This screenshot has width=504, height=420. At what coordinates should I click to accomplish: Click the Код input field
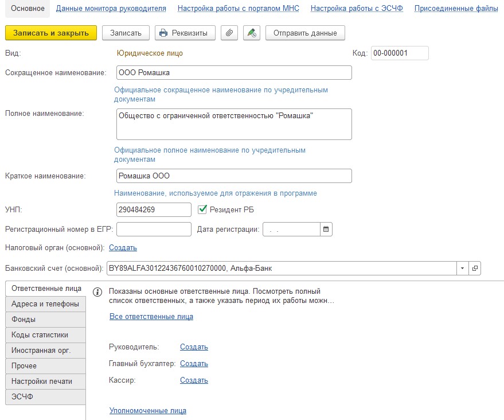pos(400,53)
